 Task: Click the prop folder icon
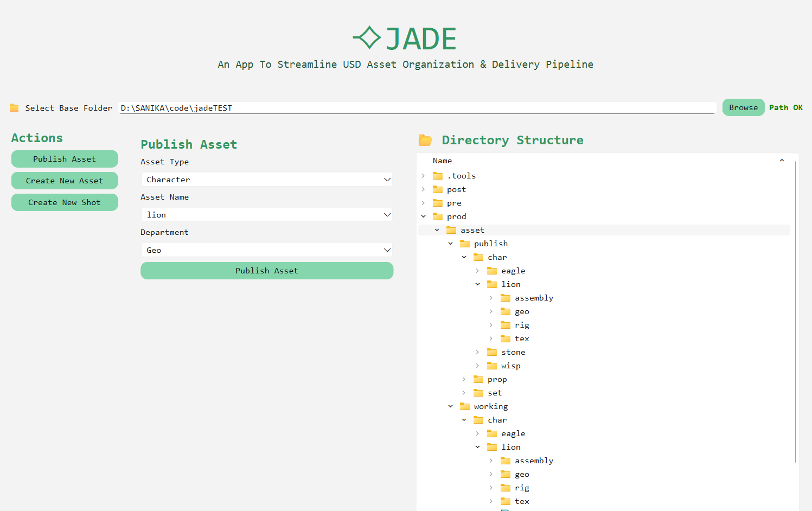coord(478,379)
